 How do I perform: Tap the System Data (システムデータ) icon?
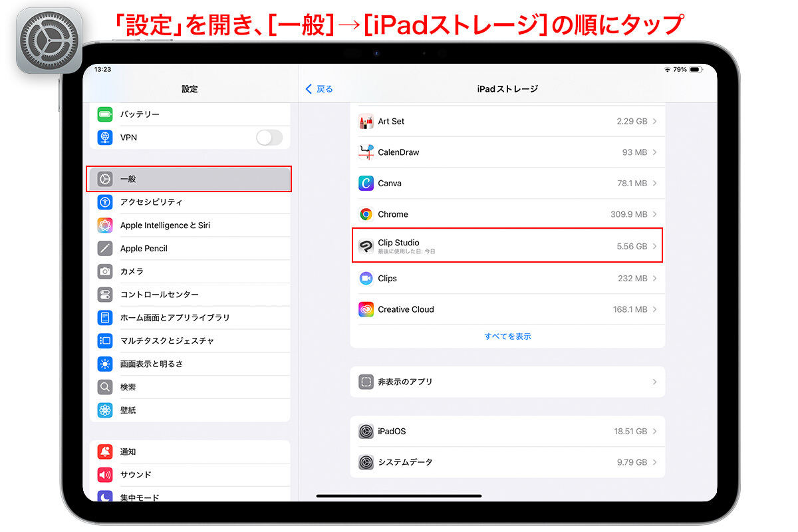coord(366,462)
